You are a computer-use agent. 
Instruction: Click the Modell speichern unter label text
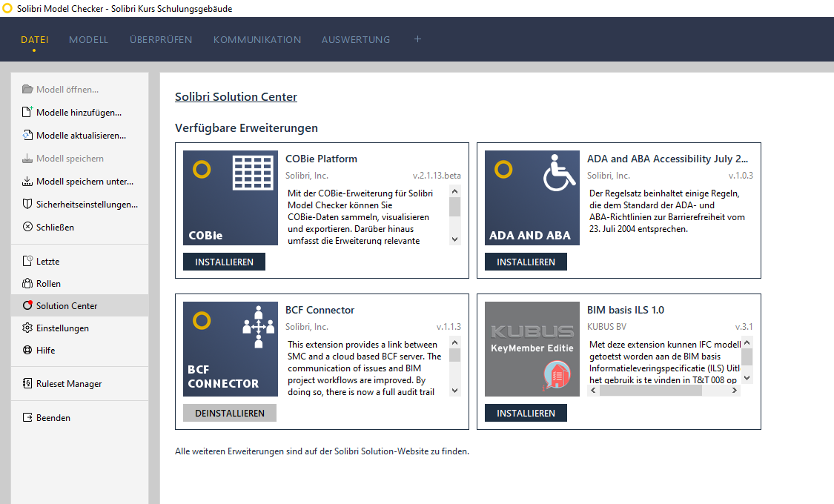[85, 182]
